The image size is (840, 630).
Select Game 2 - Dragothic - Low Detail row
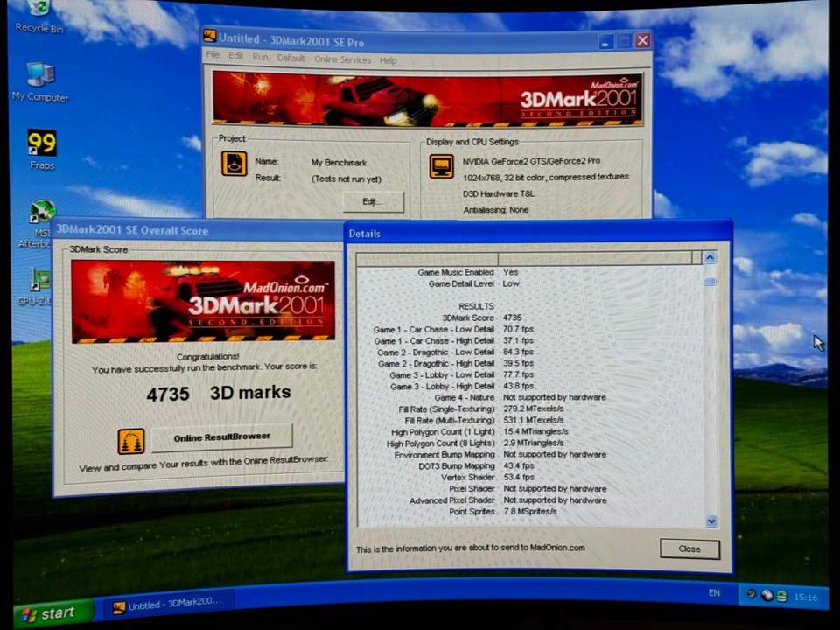click(530, 352)
